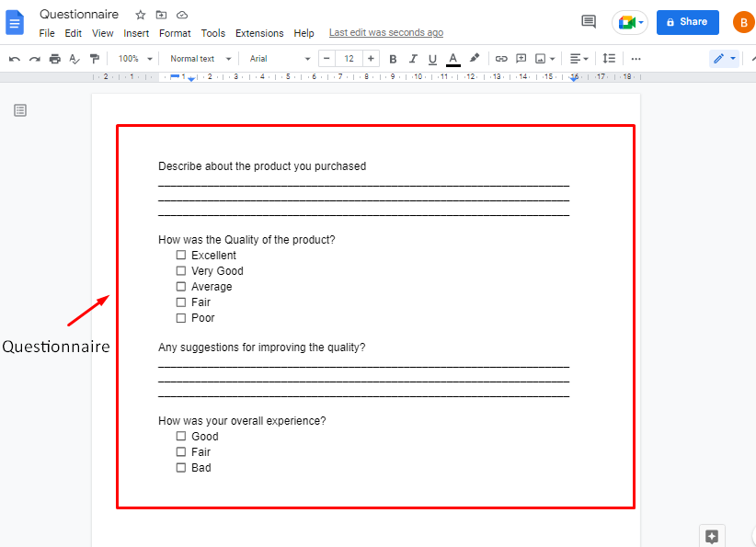Open text color picker

(x=452, y=59)
